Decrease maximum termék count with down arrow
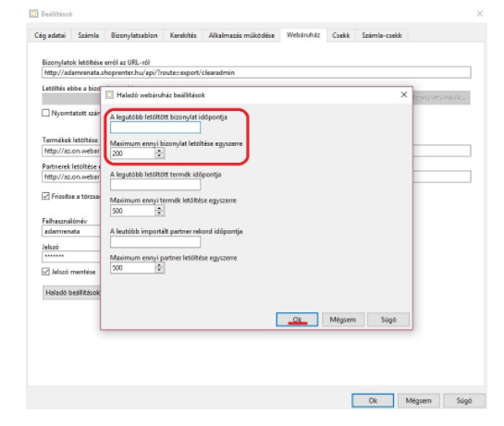The height and width of the screenshot is (426, 504). (159, 213)
